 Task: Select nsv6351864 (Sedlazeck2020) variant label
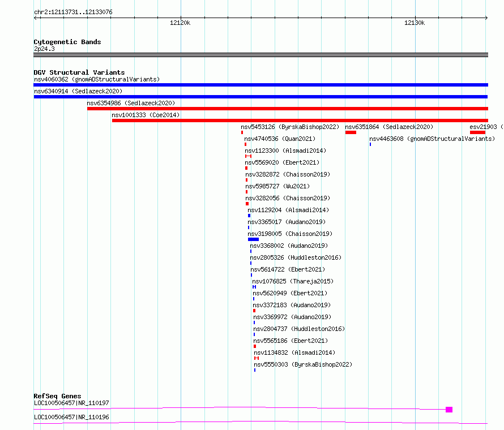click(x=389, y=127)
